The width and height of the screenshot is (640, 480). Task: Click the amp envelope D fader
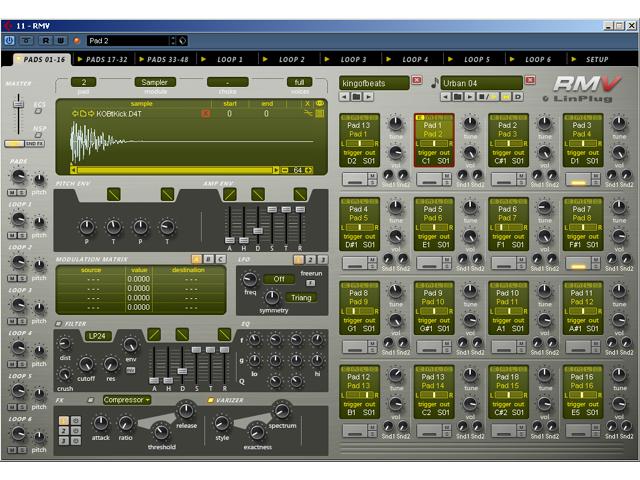(x=258, y=231)
